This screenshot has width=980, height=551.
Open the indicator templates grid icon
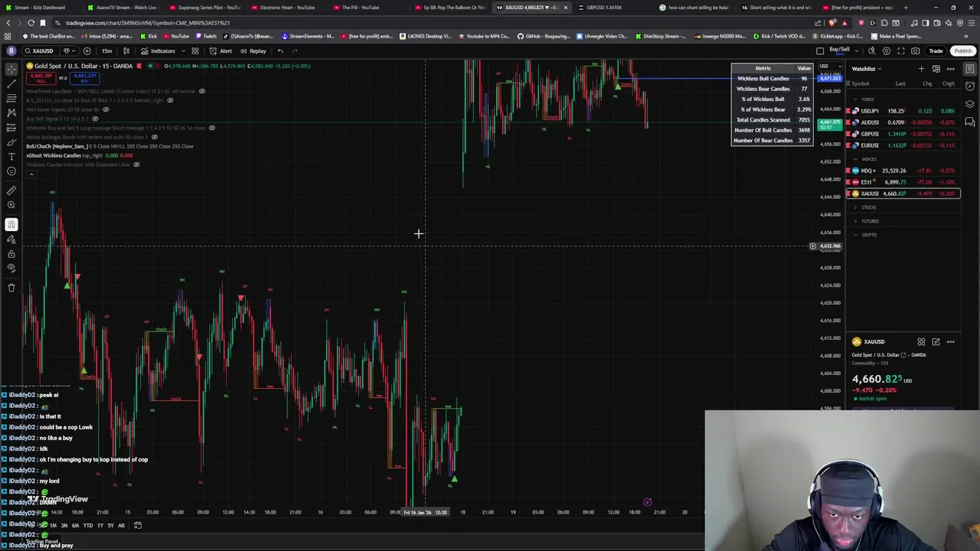[195, 51]
